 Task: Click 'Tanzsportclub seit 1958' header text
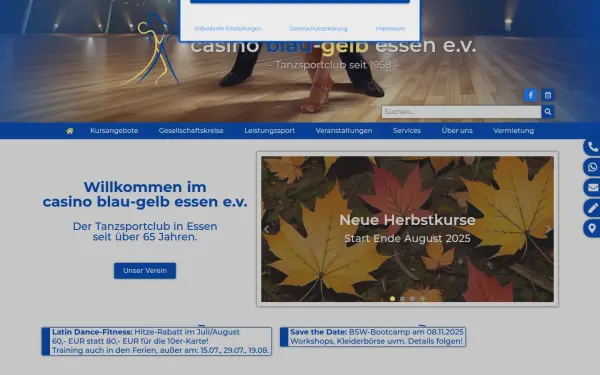pyautogui.click(x=333, y=65)
